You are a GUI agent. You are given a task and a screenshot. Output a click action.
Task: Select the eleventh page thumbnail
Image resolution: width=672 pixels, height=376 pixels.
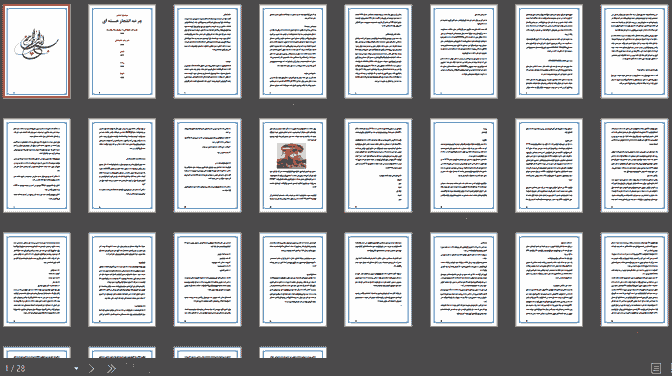[207, 165]
